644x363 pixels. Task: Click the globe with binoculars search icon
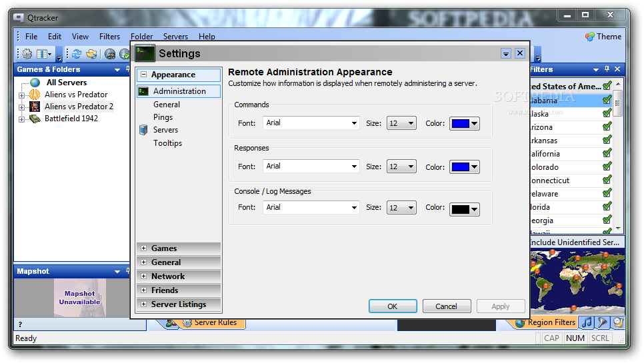point(110,54)
